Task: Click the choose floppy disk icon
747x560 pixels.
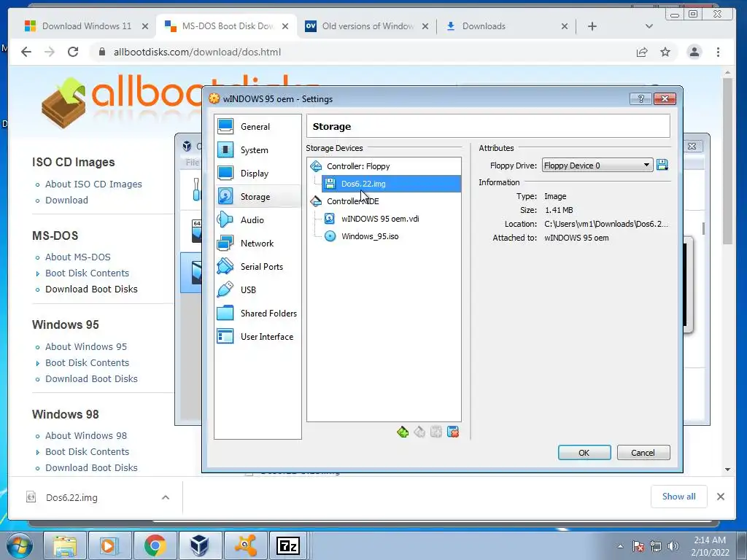Action: (x=662, y=166)
